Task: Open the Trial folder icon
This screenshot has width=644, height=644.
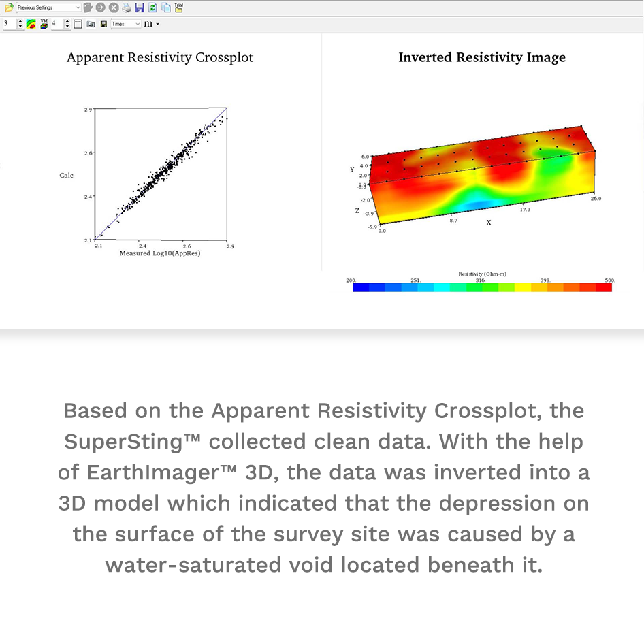Action: tap(178, 7)
